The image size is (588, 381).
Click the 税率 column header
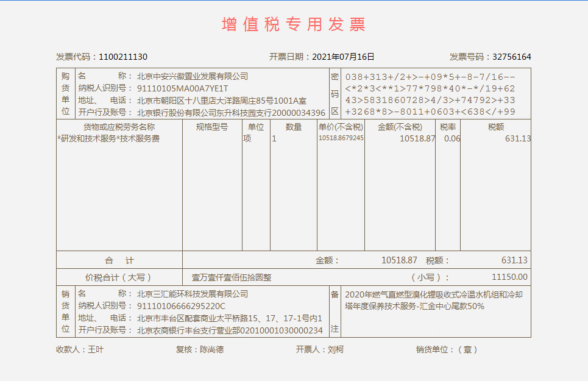click(448, 127)
